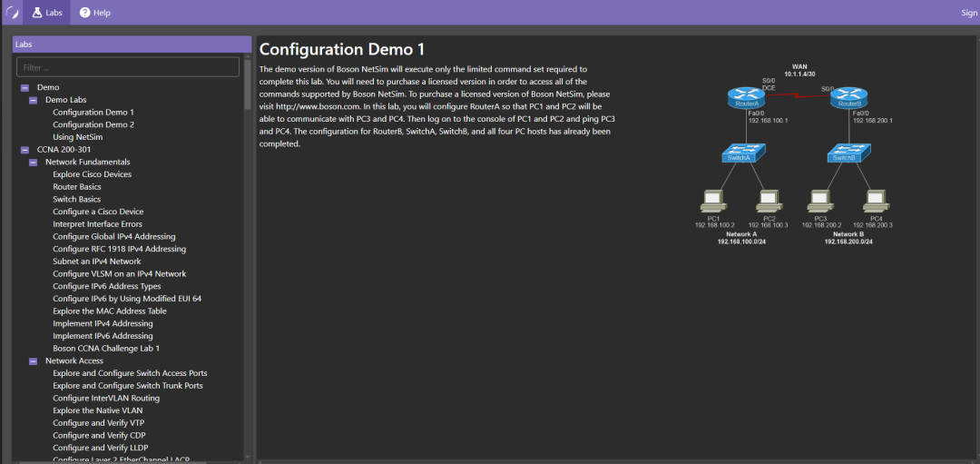Click the Labs panel scroll up arrow
This screenshot has height=464, width=980.
248,56
